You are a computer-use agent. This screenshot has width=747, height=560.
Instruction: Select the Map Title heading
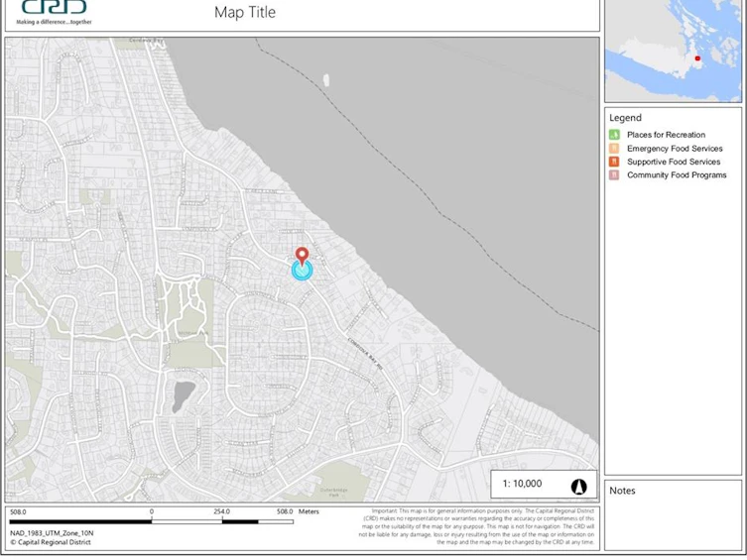tap(245, 12)
